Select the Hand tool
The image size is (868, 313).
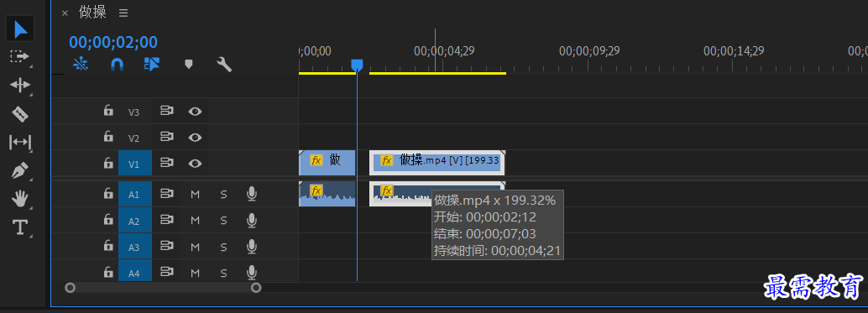(x=20, y=199)
